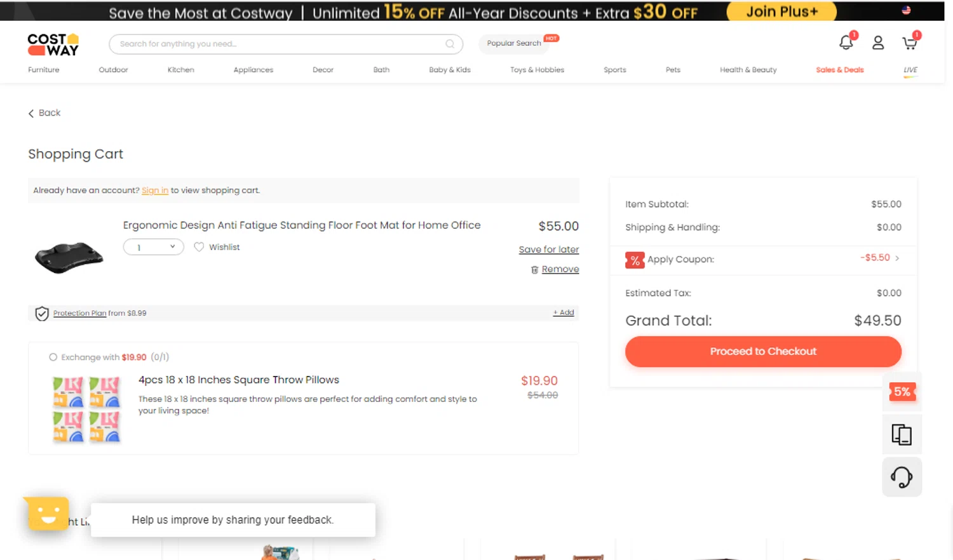Click the Back arrow chevron
This screenshot has height=560, width=953.
point(30,113)
